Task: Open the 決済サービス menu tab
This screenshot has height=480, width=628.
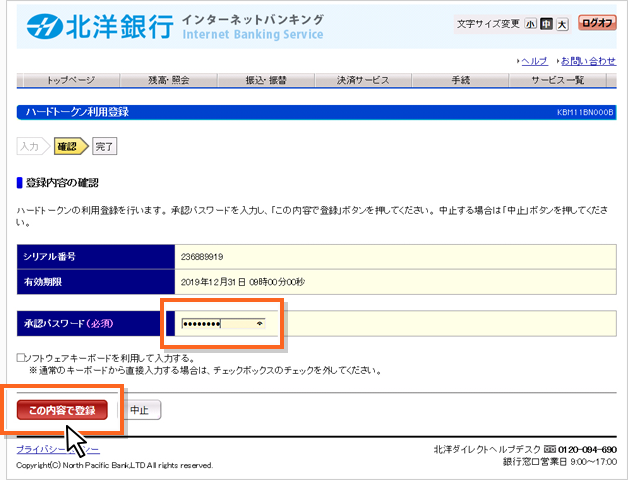Action: 363,80
